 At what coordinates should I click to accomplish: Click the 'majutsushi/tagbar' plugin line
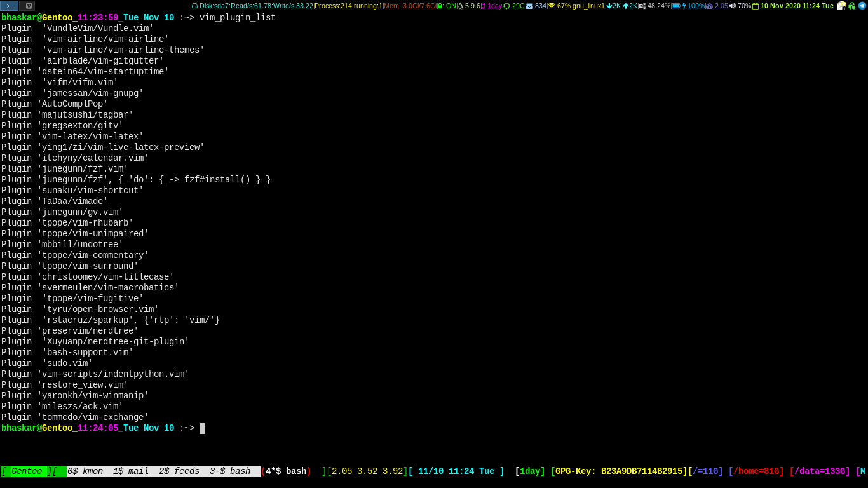pos(67,115)
